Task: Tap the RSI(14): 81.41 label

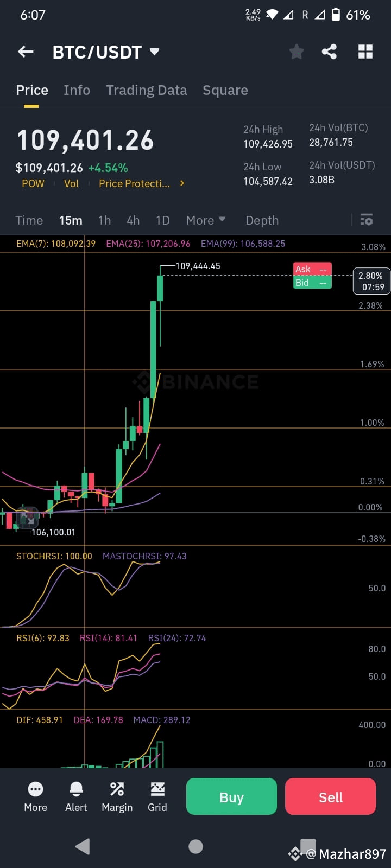Action: (x=109, y=638)
